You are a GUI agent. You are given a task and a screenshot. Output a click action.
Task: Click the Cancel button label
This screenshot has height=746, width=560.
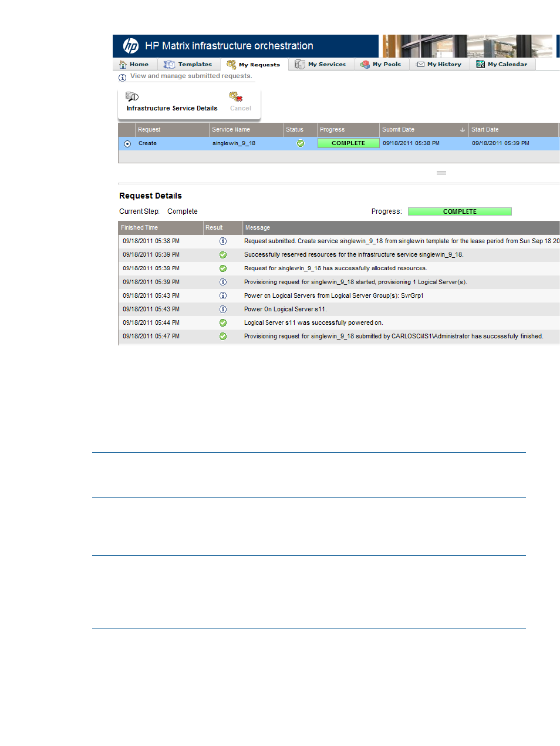241,109
